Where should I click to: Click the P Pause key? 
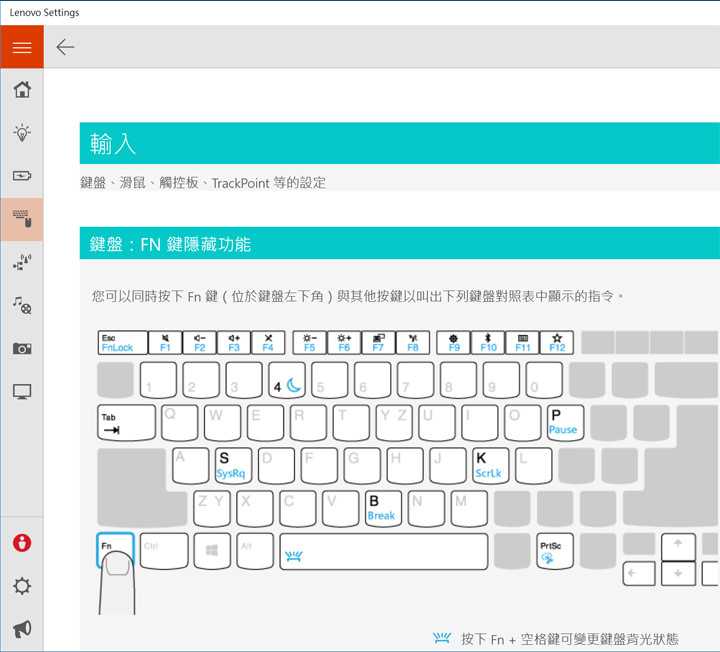(x=564, y=422)
